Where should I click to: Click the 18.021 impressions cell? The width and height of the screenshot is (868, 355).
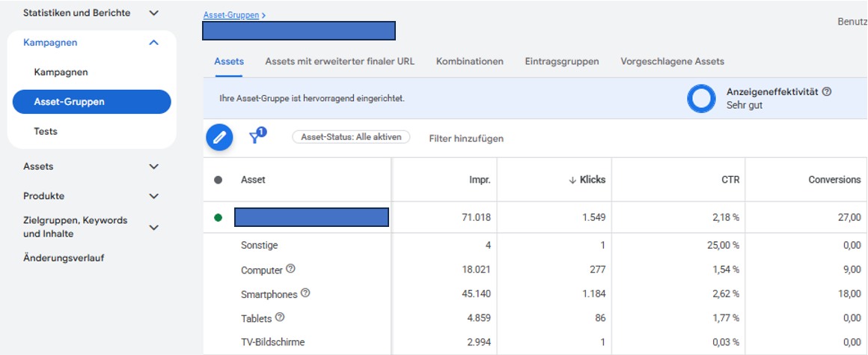point(476,270)
